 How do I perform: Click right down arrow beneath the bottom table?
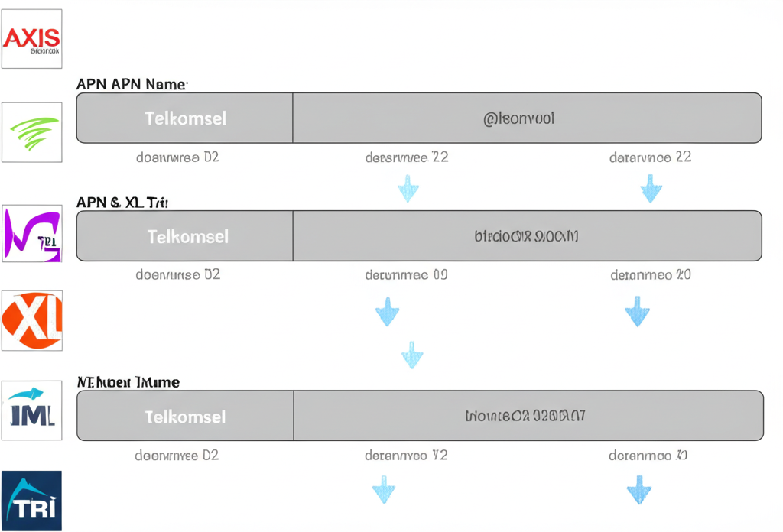[638, 489]
